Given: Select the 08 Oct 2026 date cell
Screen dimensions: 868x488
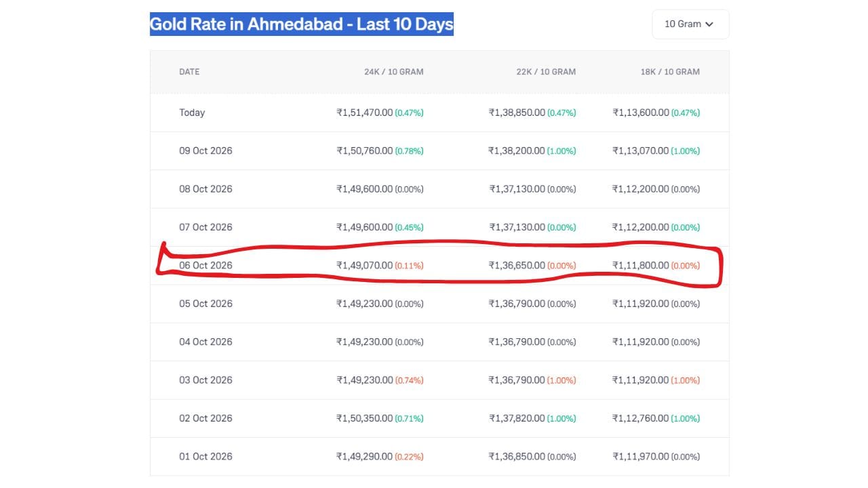Looking at the screenshot, I should (205, 189).
